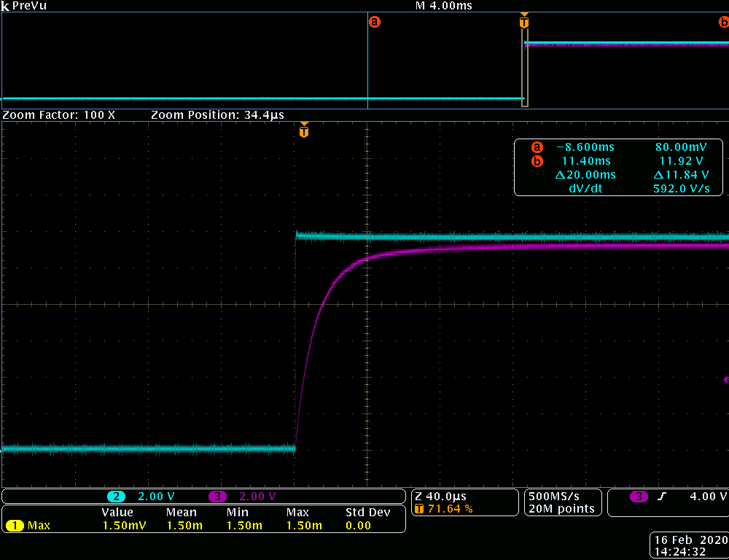The height and width of the screenshot is (560, 729).
Task: Click the zoom box in overview waveform
Action: (x=524, y=70)
